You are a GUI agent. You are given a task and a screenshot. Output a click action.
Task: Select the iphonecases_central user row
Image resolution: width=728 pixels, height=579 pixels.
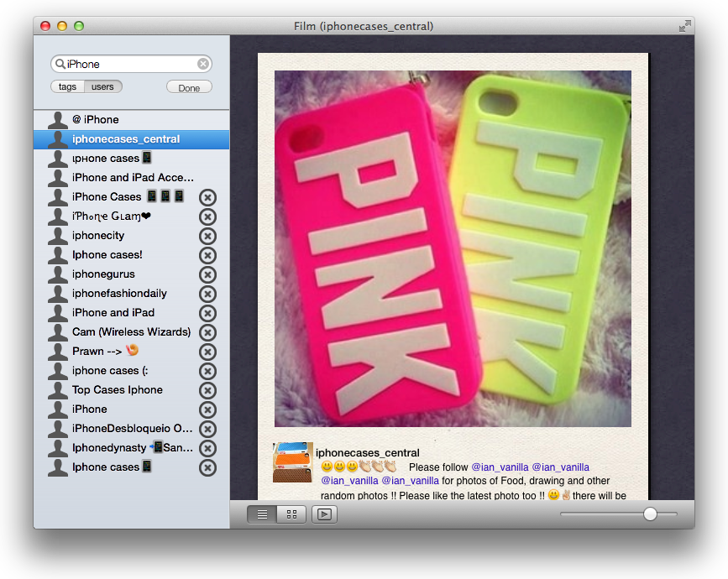click(131, 139)
